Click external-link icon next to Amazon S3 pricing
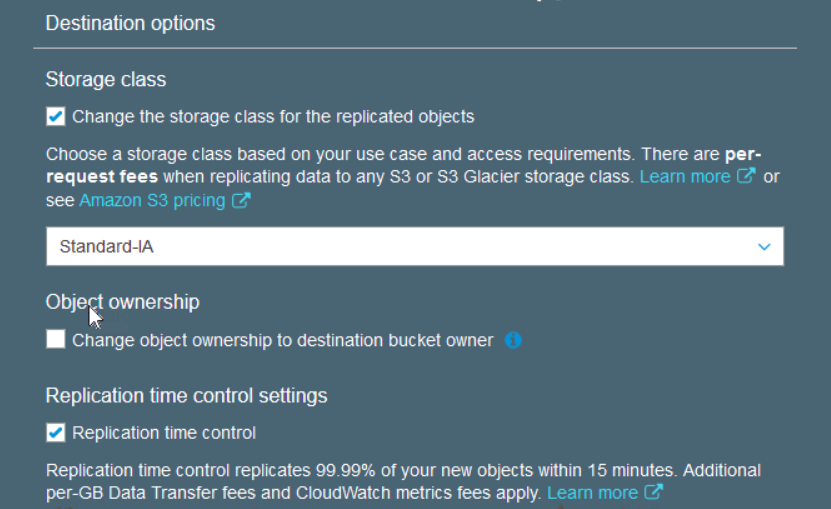831x509 pixels. pyautogui.click(x=241, y=200)
